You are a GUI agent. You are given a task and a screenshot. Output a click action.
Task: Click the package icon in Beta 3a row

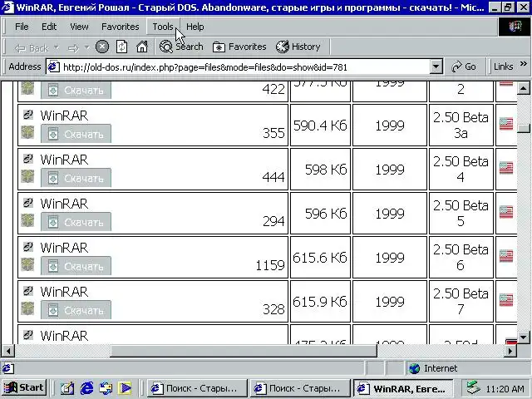27,132
